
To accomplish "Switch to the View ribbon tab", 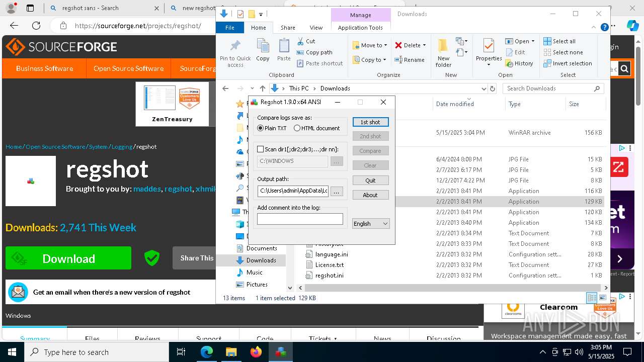I will (316, 28).
